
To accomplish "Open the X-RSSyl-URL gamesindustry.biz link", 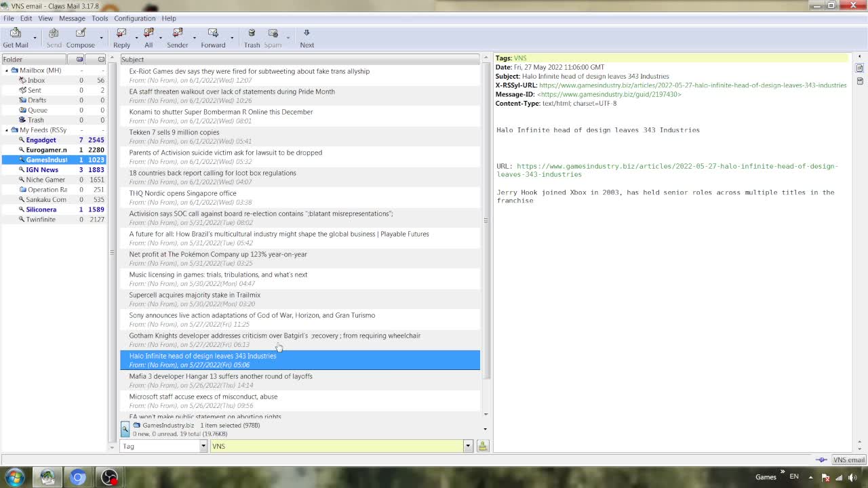I will tap(692, 85).
